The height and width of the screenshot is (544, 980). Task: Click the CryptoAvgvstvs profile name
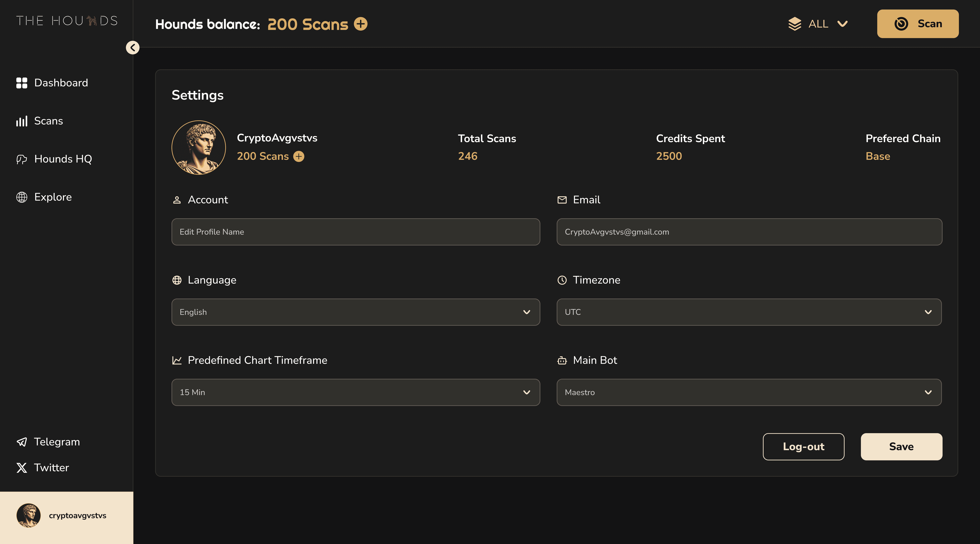tap(277, 138)
